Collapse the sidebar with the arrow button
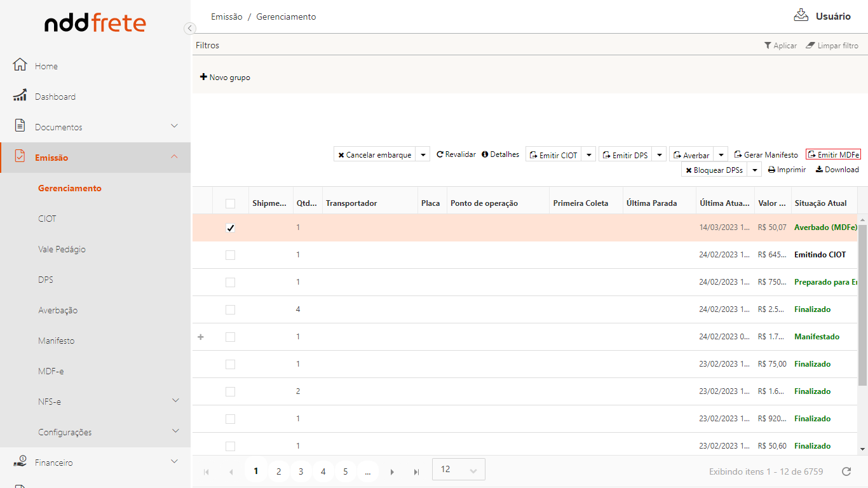 (189, 28)
